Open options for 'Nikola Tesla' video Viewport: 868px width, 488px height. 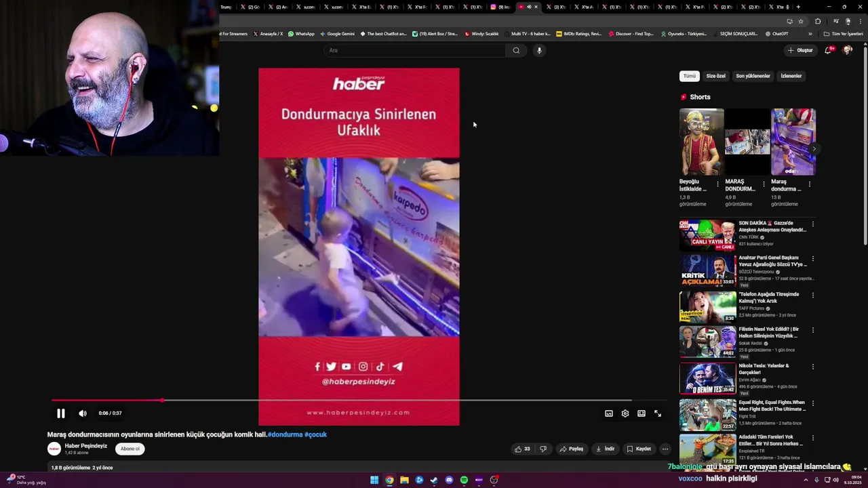[812, 366]
